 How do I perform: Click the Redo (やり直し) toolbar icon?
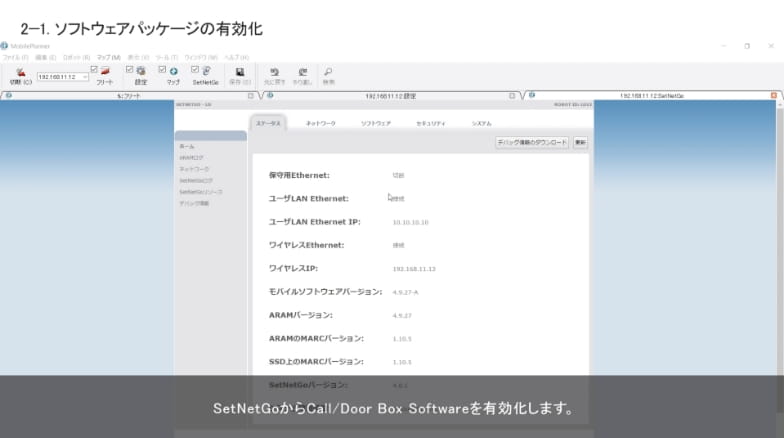302,72
